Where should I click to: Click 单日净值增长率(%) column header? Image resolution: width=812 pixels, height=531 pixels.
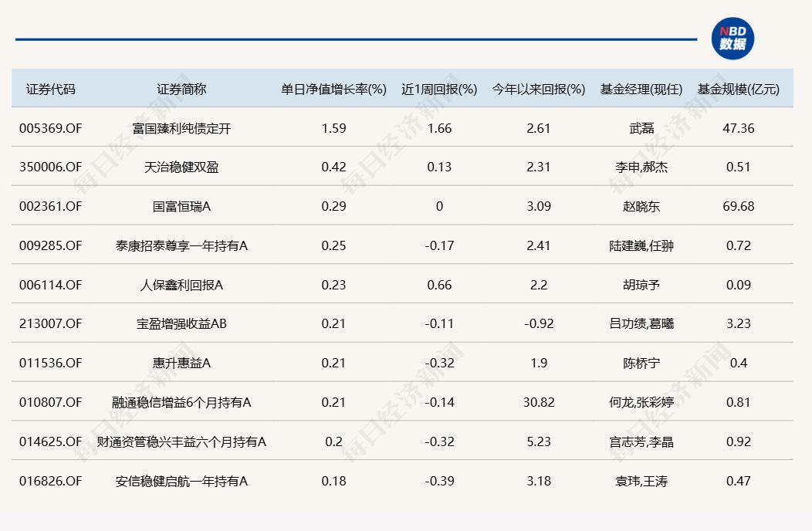click(x=333, y=89)
